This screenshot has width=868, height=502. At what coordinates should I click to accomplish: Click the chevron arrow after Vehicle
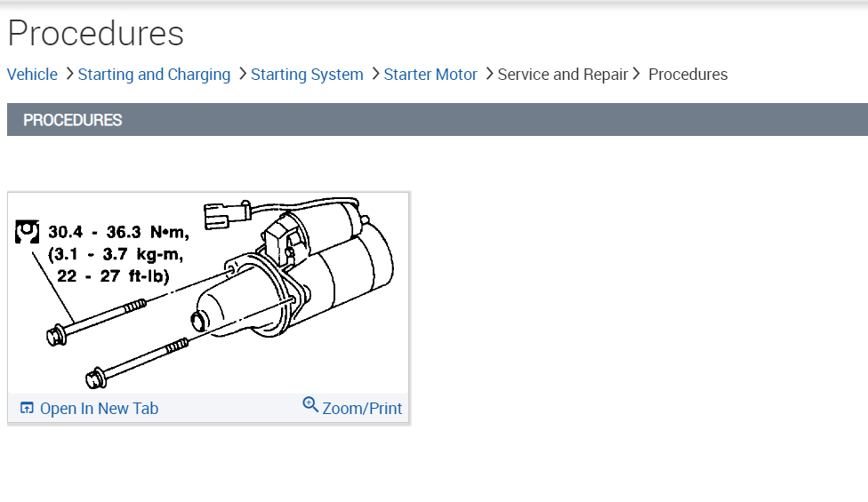pos(69,75)
